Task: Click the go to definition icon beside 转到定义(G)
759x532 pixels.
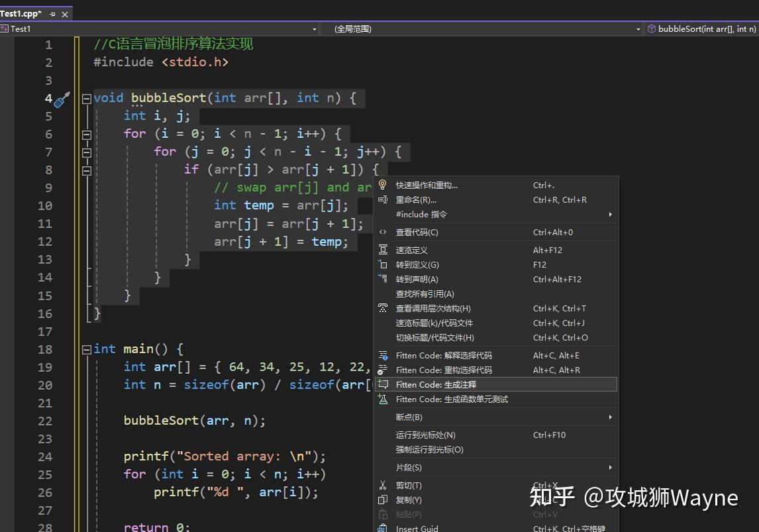Action: pos(383,264)
